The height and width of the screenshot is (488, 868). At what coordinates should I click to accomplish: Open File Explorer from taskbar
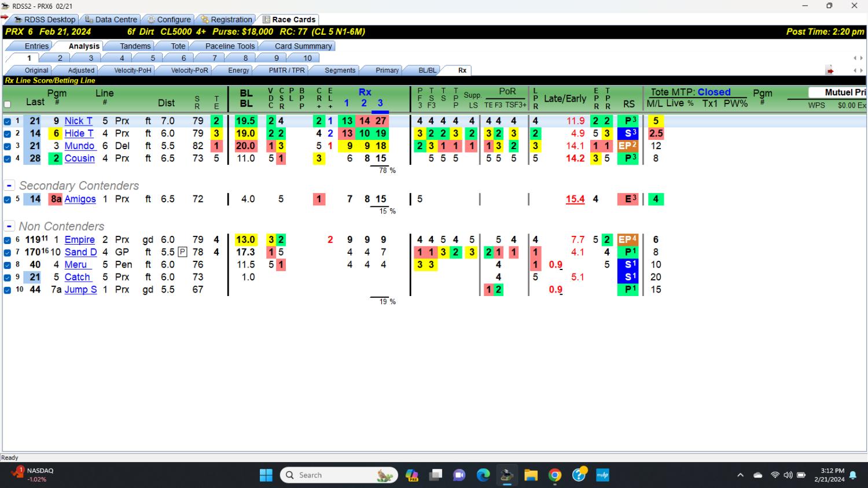tap(531, 475)
